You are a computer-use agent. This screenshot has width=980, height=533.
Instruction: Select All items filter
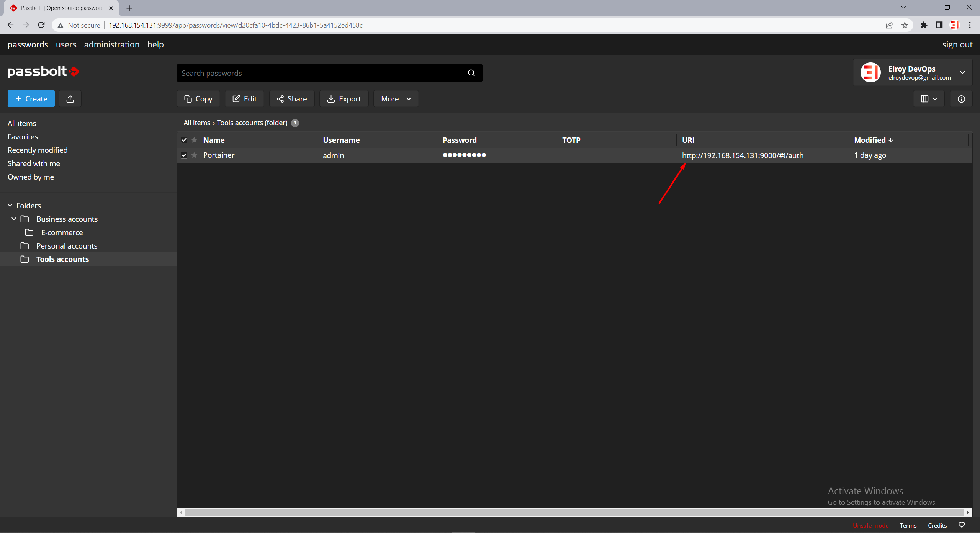(22, 123)
